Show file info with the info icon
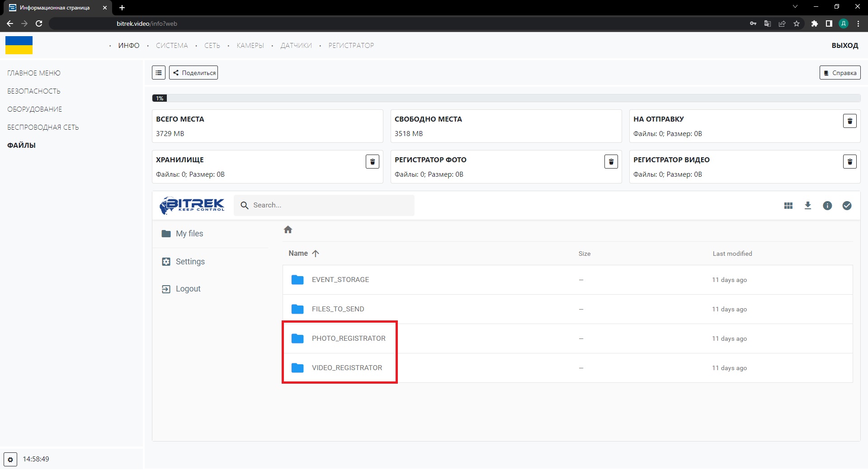Viewport: 868px width, 470px height. pyautogui.click(x=827, y=206)
